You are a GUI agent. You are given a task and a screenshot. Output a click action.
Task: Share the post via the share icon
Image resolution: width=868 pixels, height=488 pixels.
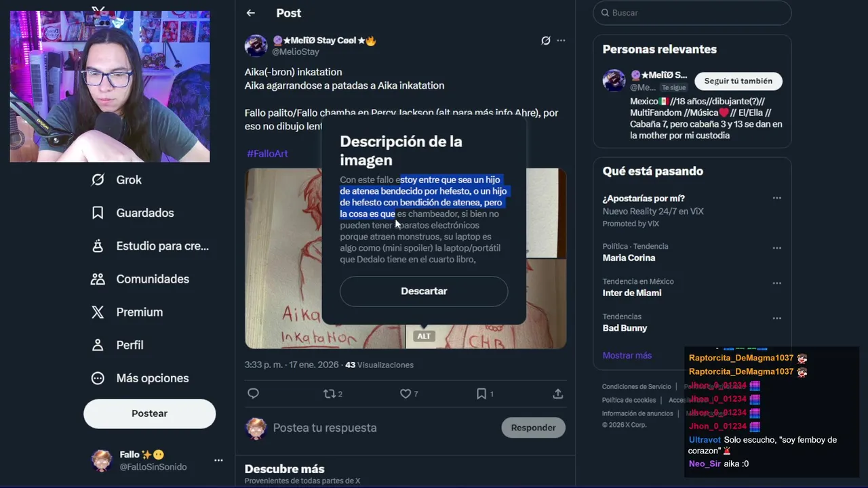[557, 394]
